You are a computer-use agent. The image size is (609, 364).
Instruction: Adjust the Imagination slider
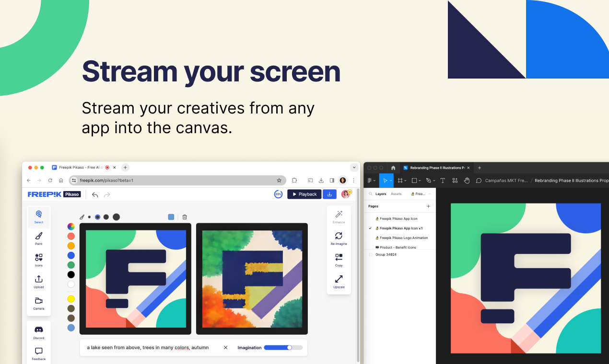pyautogui.click(x=283, y=348)
